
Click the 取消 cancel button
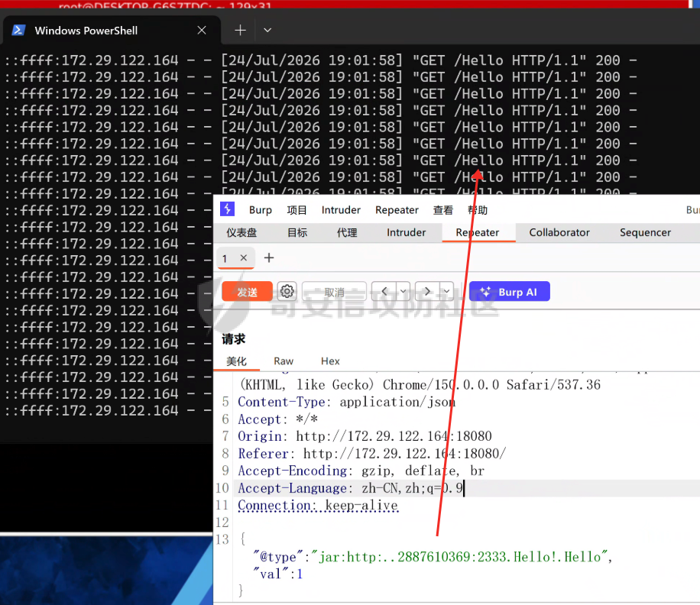(334, 292)
